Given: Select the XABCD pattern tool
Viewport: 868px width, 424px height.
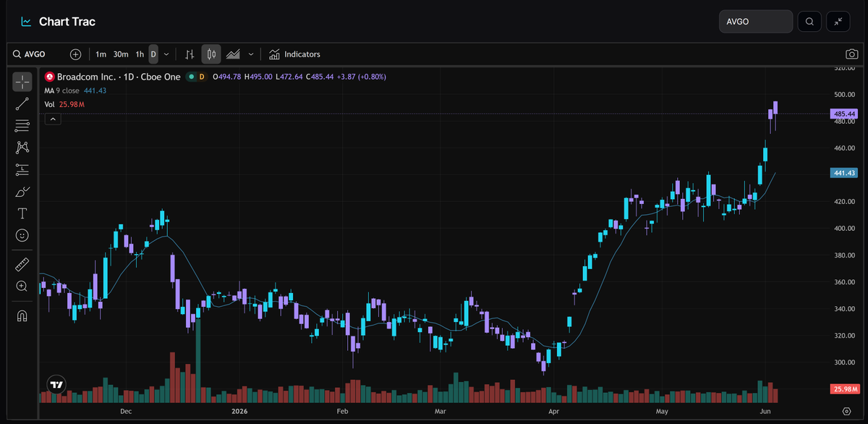Looking at the screenshot, I should (x=22, y=148).
